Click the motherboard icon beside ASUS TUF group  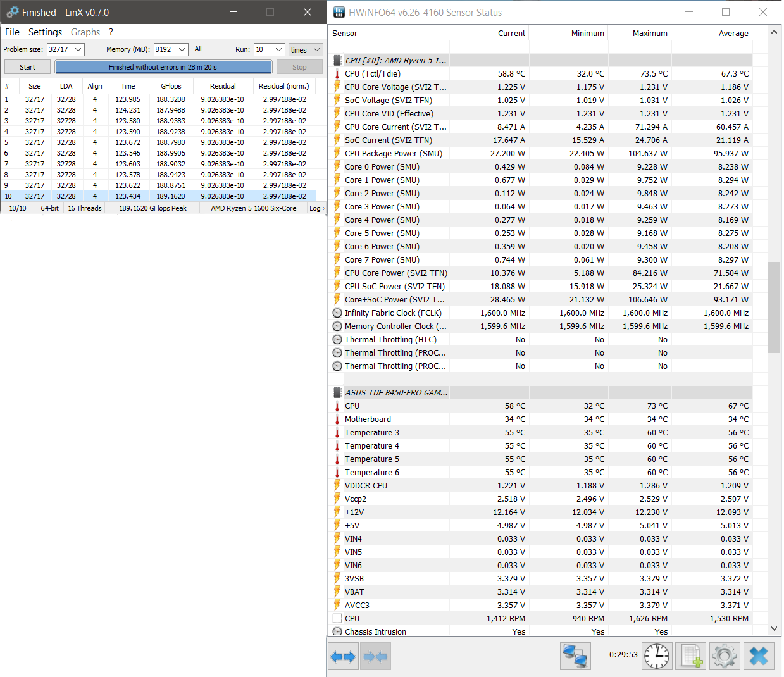click(x=337, y=393)
